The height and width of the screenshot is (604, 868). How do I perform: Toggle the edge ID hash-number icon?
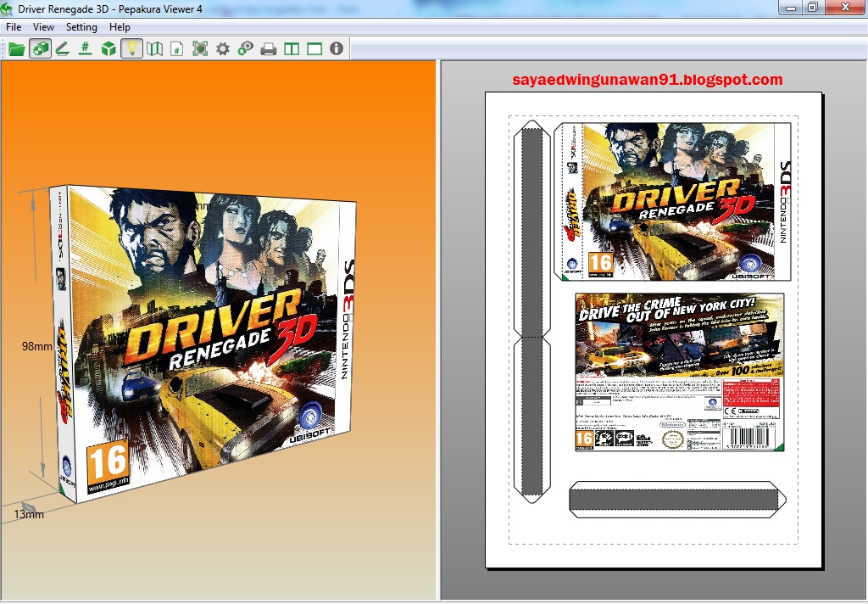click(85, 48)
